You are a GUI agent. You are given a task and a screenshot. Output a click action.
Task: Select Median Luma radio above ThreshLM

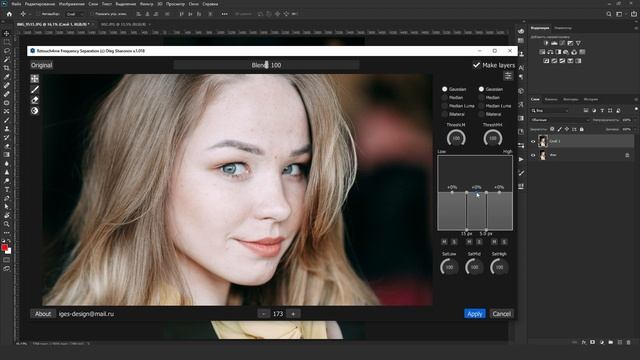pos(444,106)
